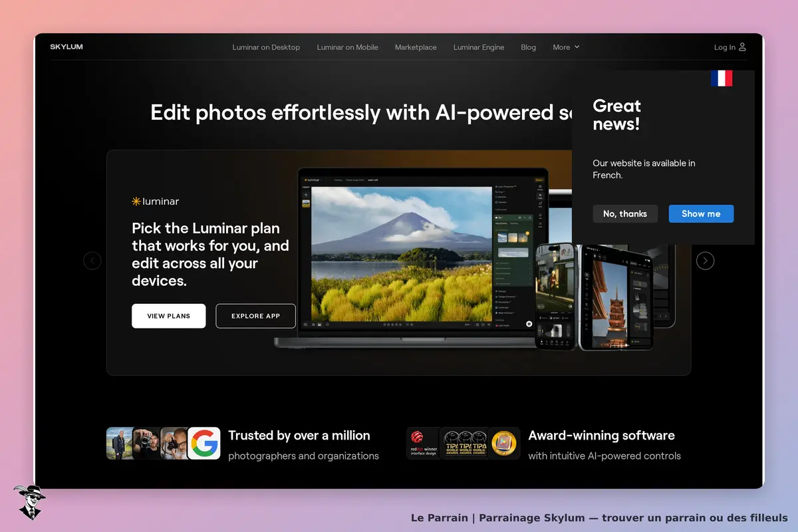
Task: Click 'Our website is available in French.' text
Action: point(644,169)
